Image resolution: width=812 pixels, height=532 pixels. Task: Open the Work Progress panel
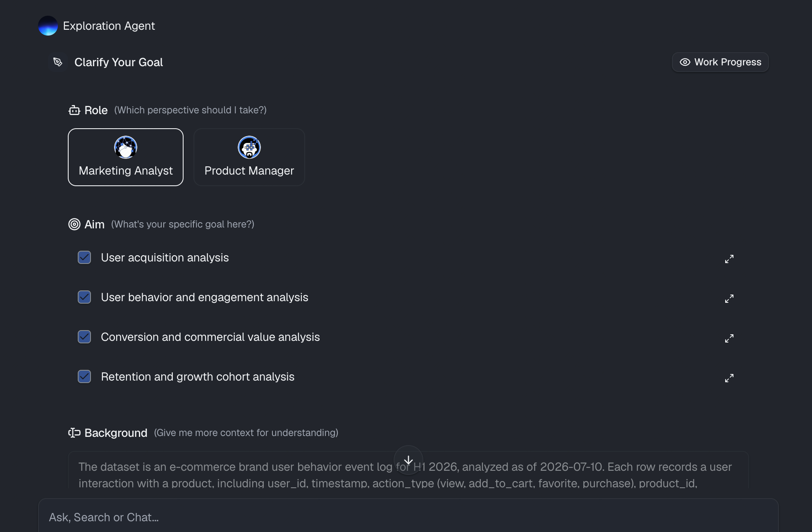click(720, 62)
